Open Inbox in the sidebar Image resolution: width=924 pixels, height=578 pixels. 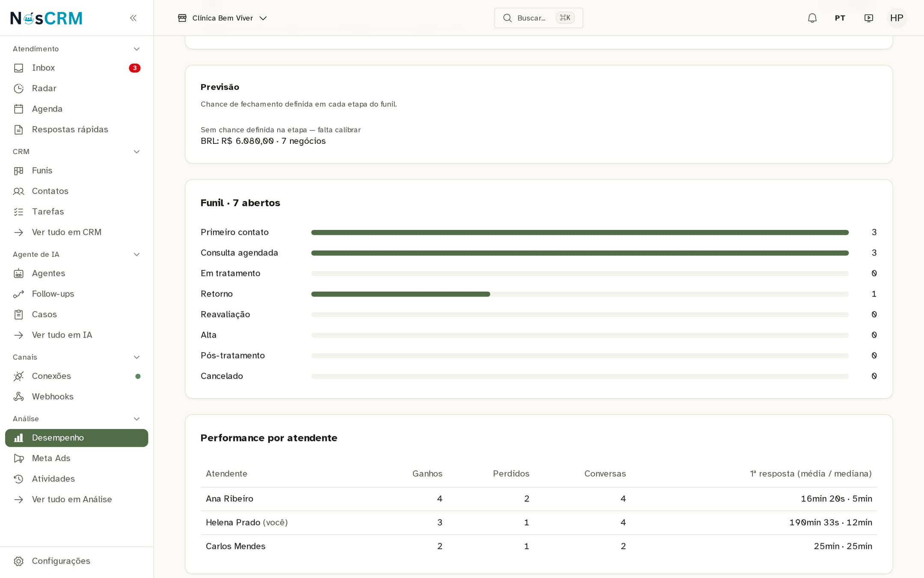click(x=77, y=68)
